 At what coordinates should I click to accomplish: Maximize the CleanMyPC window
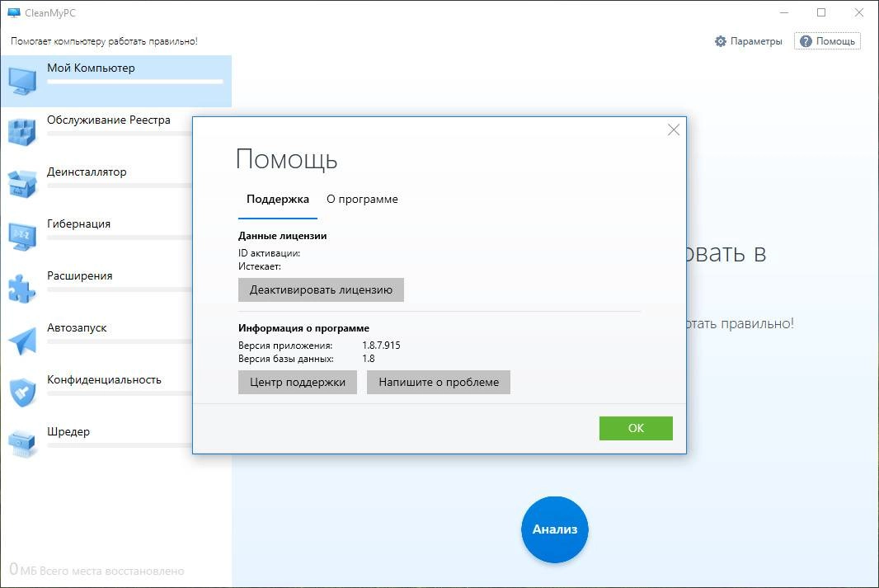pyautogui.click(x=821, y=12)
